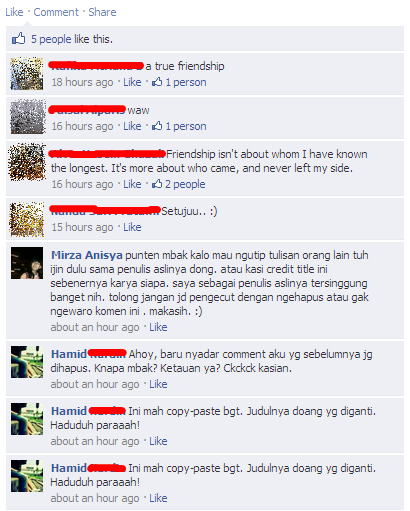Open Mirza Anisya's profile name link
This screenshot has width=410, height=511.
tap(87, 255)
